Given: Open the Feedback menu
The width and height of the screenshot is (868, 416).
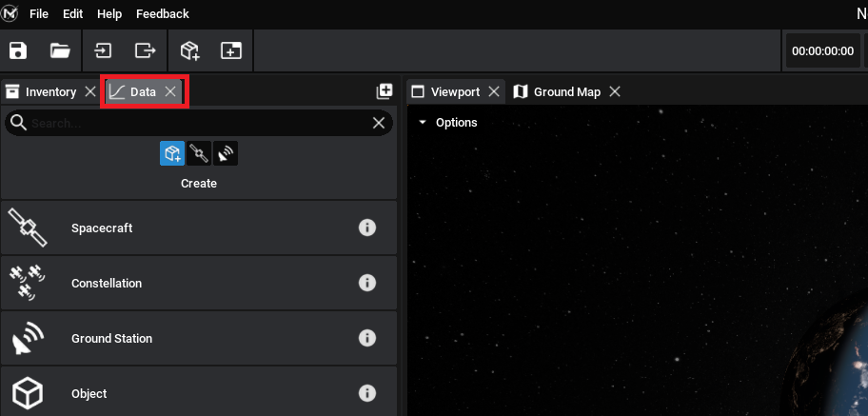Looking at the screenshot, I should (x=162, y=14).
